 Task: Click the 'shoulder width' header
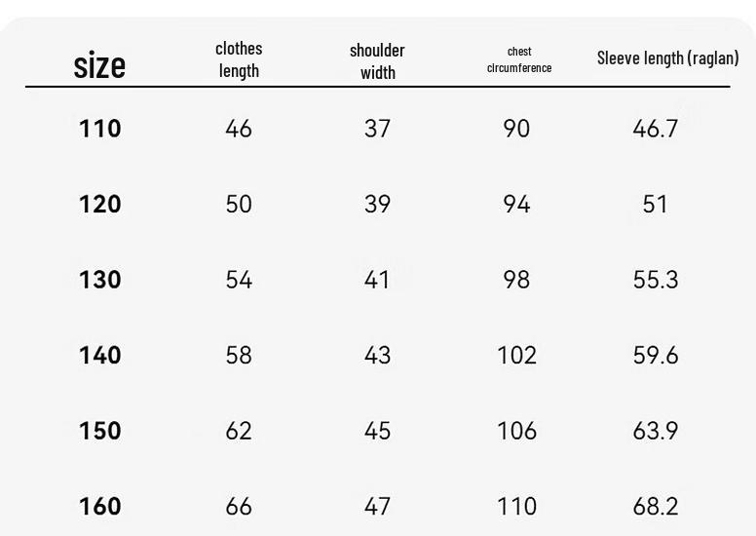click(x=377, y=61)
